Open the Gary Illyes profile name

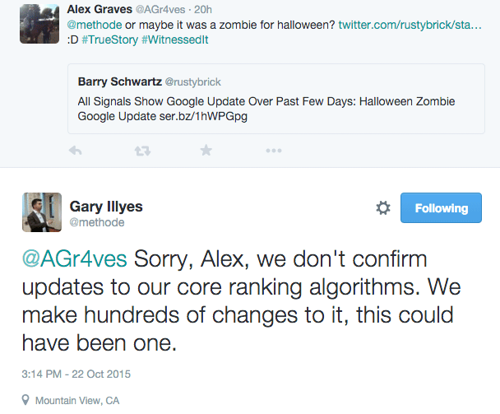point(106,206)
